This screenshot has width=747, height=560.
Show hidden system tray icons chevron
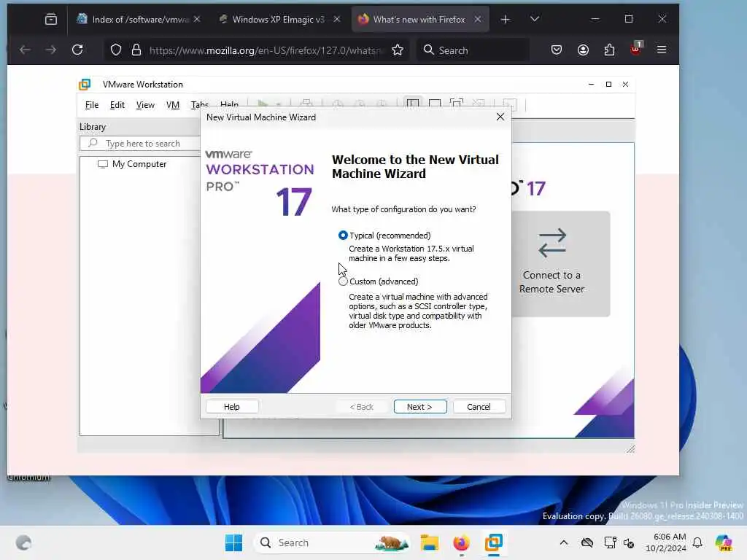pyautogui.click(x=564, y=542)
